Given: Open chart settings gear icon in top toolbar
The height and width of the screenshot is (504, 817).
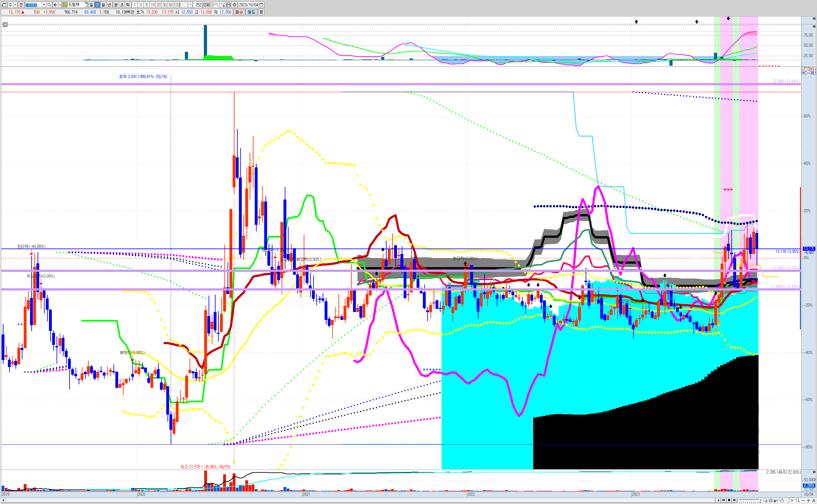Looking at the screenshot, I should coord(234,5).
